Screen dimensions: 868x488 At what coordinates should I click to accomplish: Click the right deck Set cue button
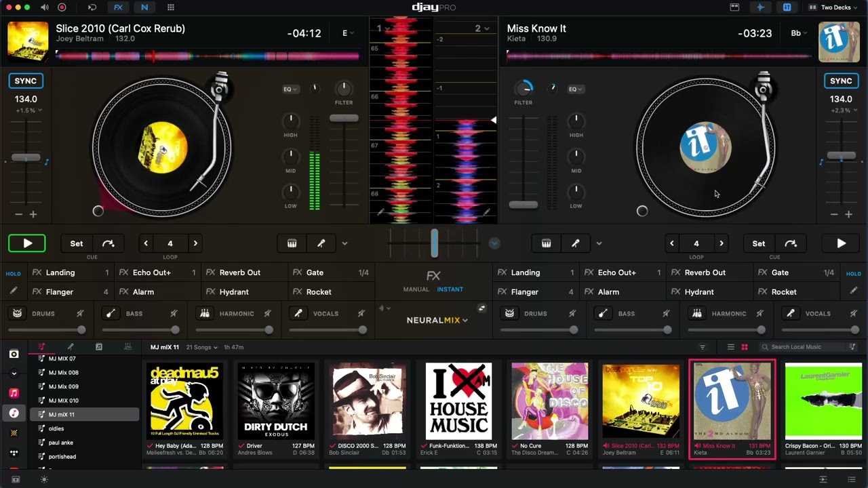(x=759, y=243)
